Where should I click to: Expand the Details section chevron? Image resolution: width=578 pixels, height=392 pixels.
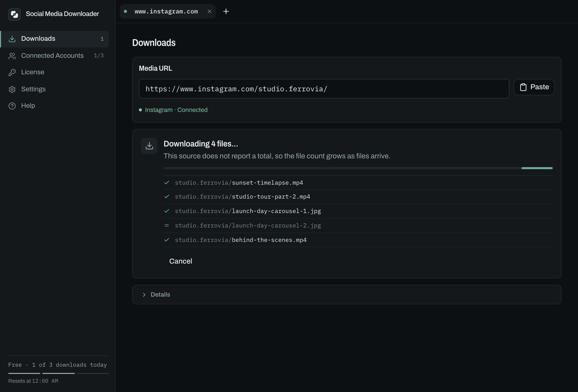coord(144,295)
